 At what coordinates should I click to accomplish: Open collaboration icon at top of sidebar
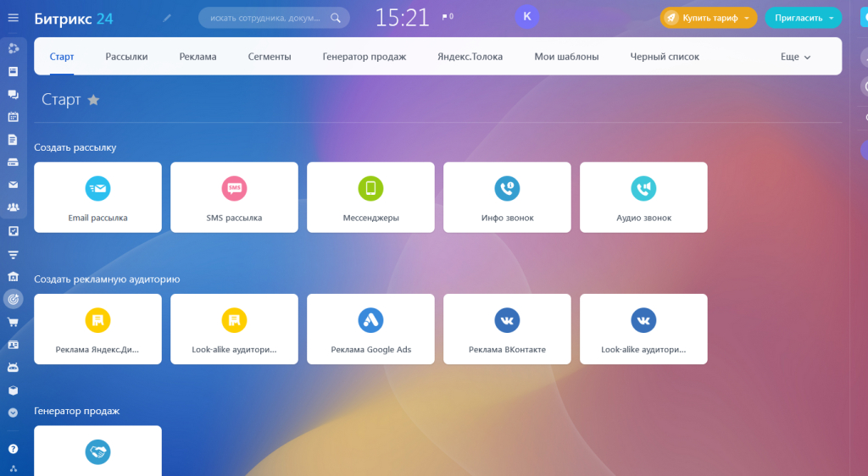pyautogui.click(x=14, y=48)
